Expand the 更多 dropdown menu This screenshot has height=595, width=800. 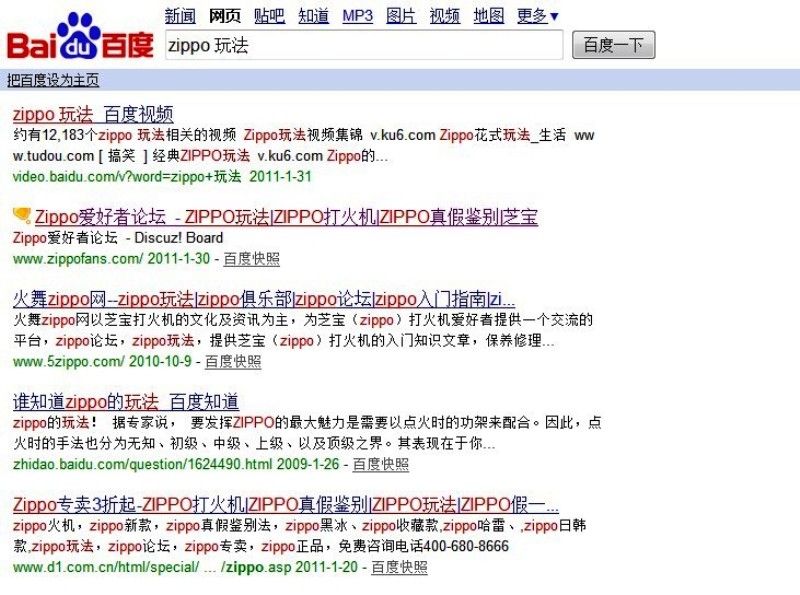[538, 15]
